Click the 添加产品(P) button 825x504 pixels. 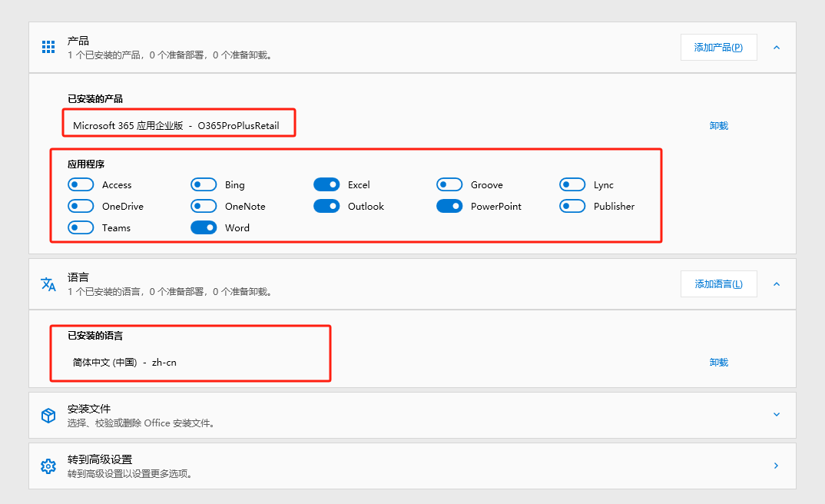tap(719, 48)
